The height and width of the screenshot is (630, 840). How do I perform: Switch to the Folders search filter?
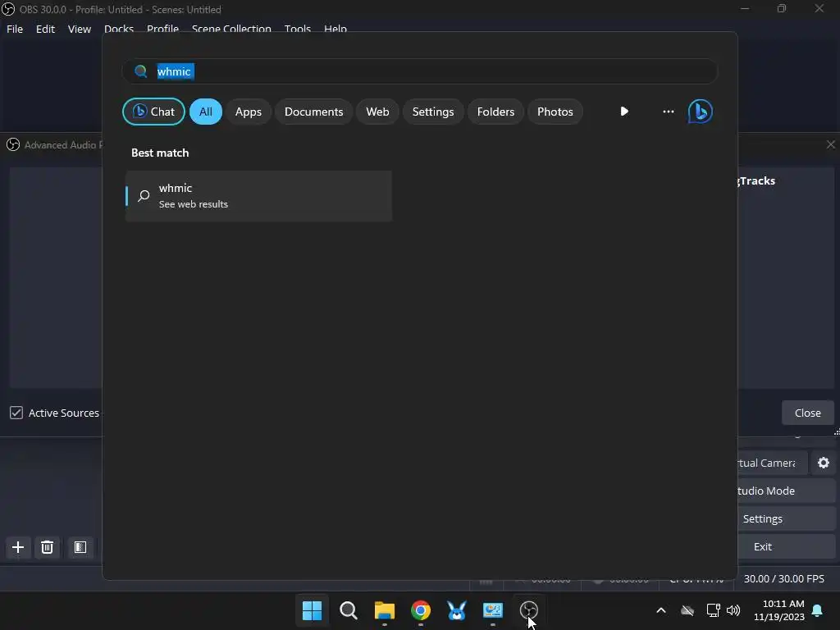495,112
